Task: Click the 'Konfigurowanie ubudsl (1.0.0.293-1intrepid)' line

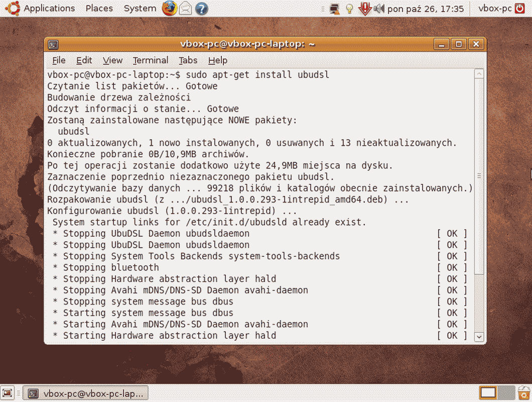Action: coord(172,211)
